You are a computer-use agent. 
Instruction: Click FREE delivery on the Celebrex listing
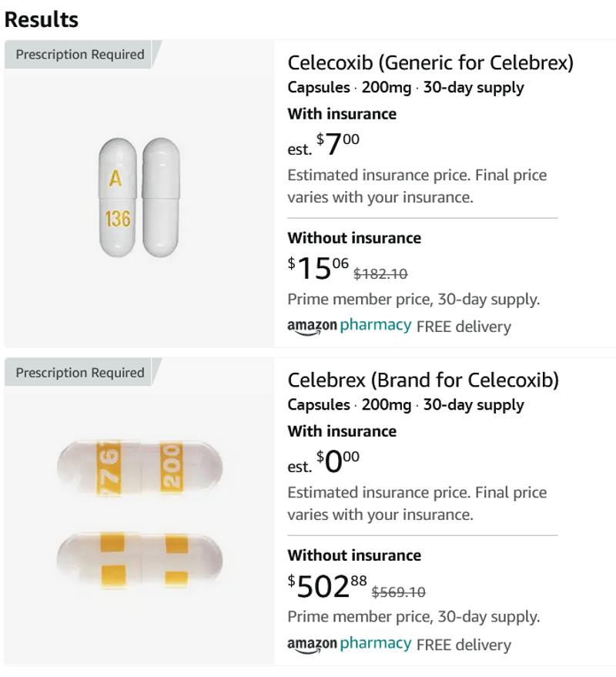click(464, 645)
